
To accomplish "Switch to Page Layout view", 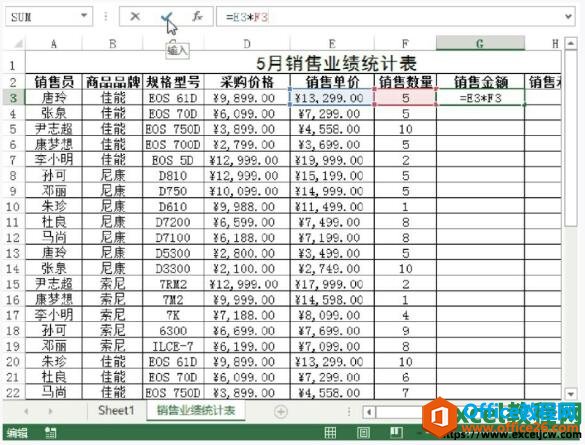I will (363, 433).
